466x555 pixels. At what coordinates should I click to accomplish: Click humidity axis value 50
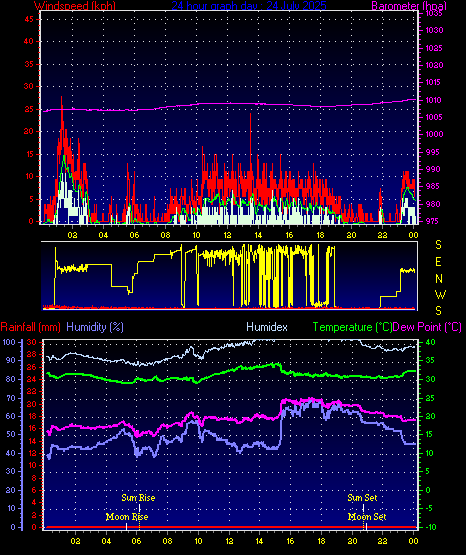pos(11,434)
